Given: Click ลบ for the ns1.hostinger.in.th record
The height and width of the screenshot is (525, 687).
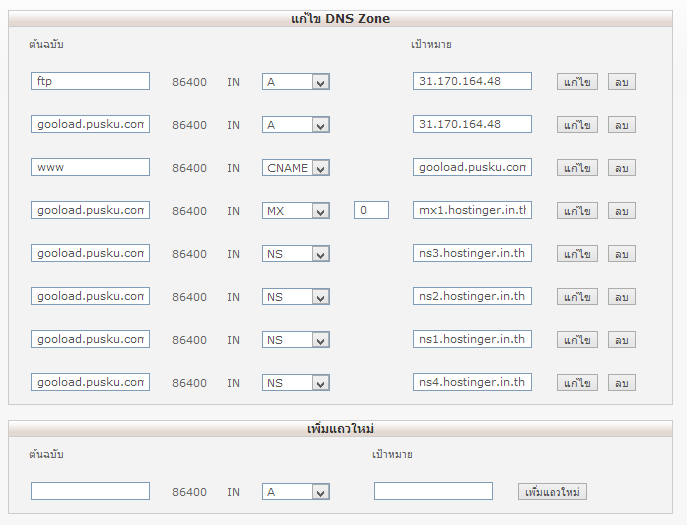Looking at the screenshot, I should click(621, 339).
